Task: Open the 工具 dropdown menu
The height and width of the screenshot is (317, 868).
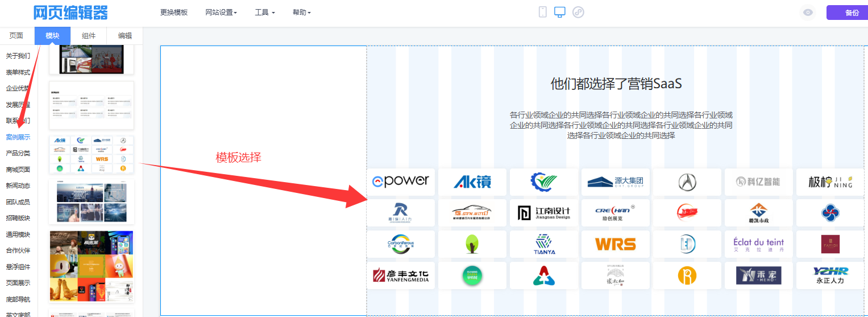Action: [265, 13]
